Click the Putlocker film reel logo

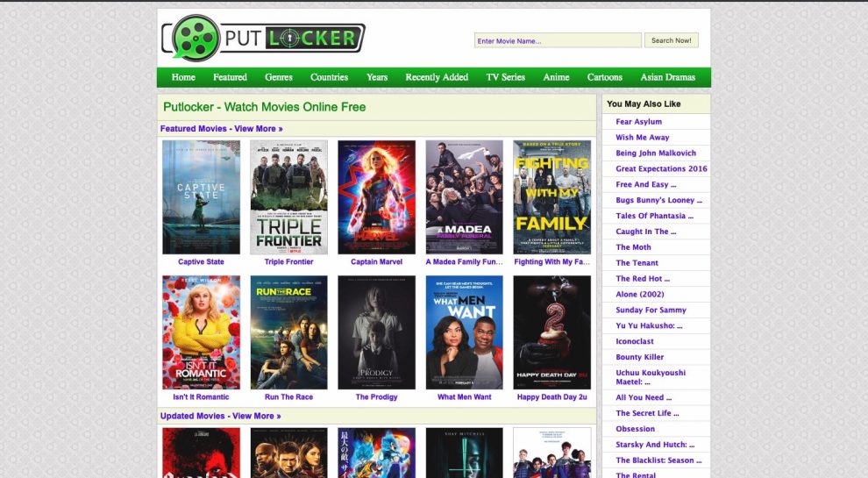[x=196, y=38]
